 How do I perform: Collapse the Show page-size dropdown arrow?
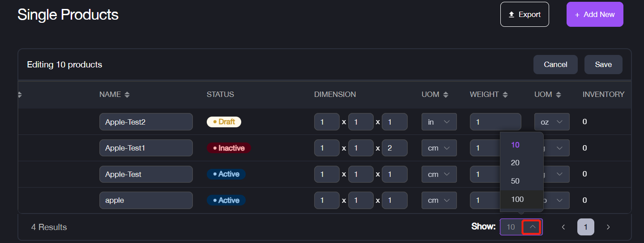(x=532, y=227)
